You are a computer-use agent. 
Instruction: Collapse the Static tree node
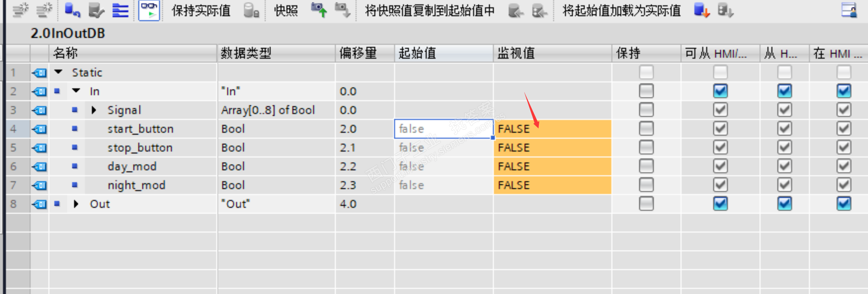(x=58, y=72)
